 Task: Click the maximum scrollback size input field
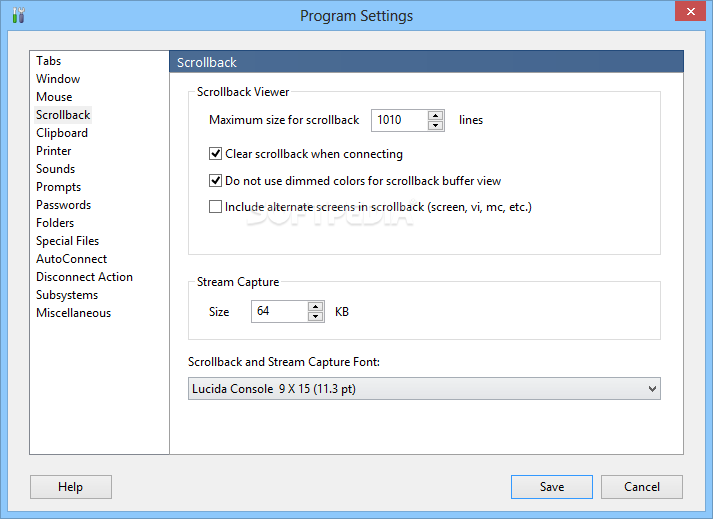(399, 120)
